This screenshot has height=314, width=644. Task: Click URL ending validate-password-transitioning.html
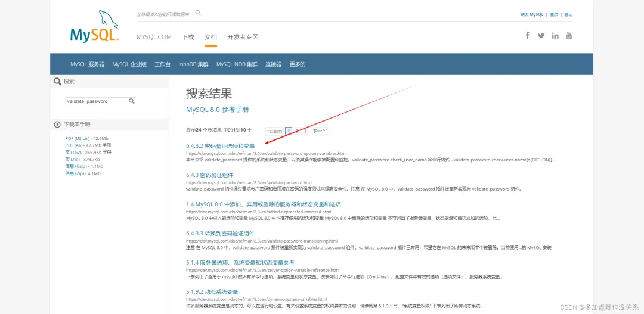262,241
